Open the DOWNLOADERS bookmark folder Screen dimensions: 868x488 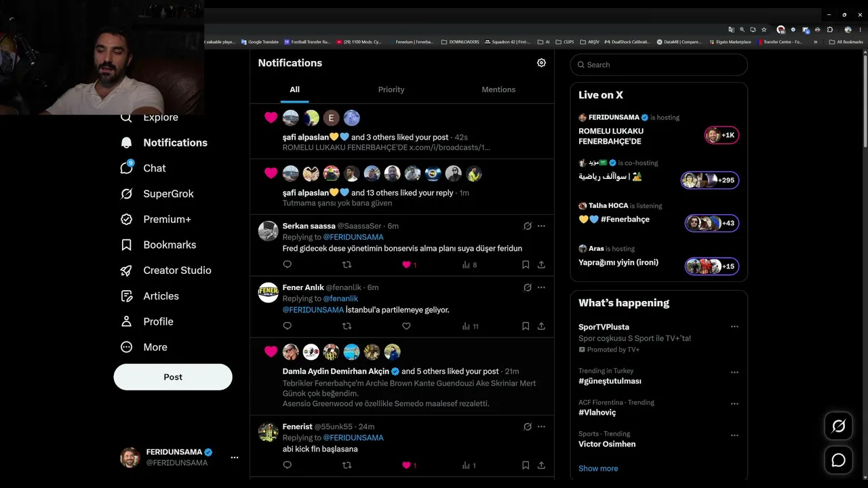tap(460, 42)
